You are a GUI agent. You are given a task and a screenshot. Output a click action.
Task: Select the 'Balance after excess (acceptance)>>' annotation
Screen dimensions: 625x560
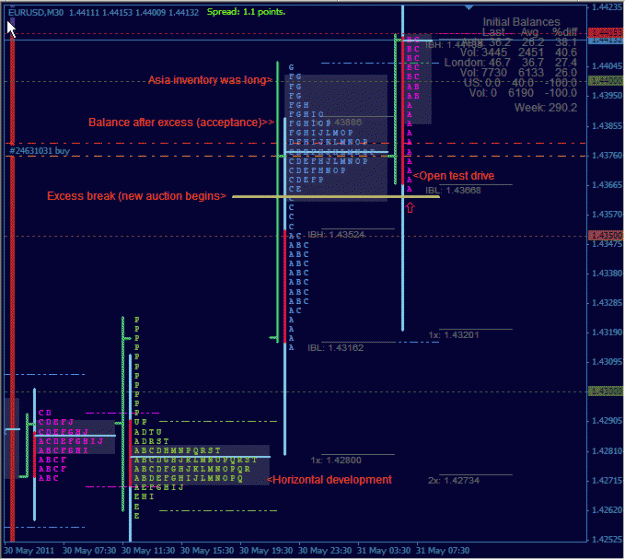pyautogui.click(x=181, y=122)
